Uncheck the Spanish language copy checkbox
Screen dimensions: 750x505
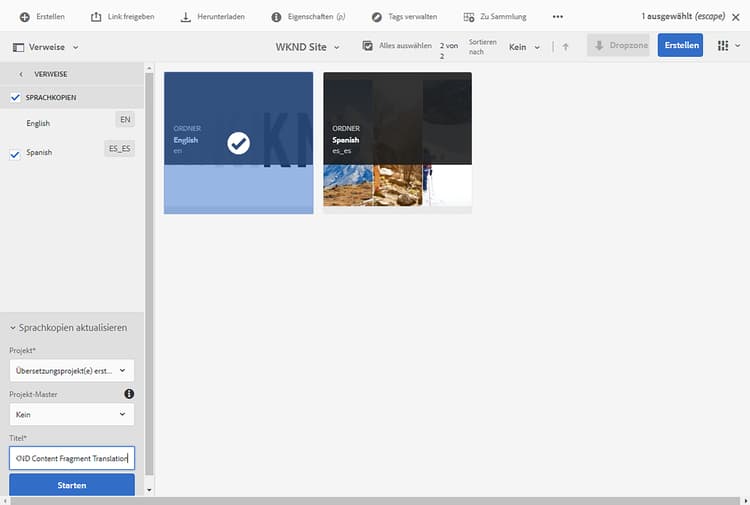click(x=15, y=153)
